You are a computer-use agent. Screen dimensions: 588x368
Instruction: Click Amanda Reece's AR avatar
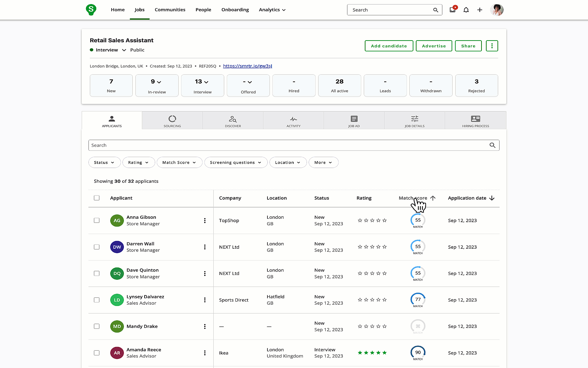pos(117,353)
